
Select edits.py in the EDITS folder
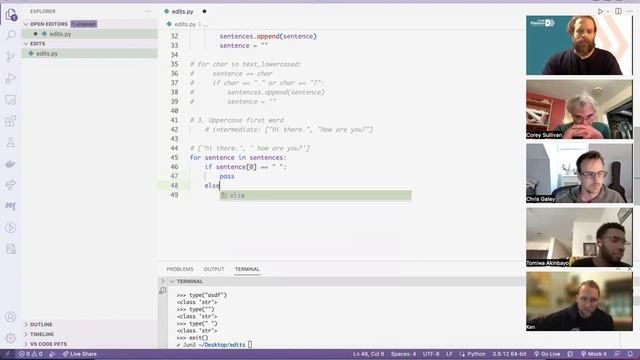(x=90, y=53)
